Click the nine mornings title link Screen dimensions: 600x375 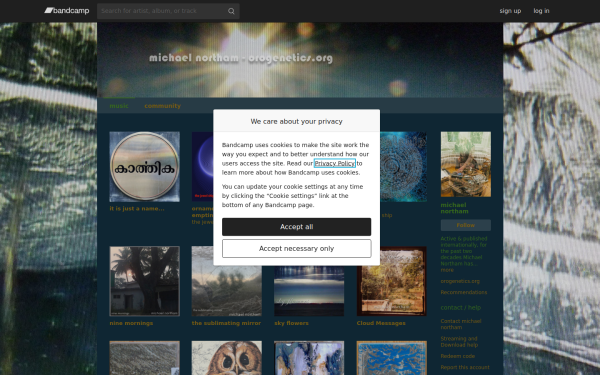(131, 323)
